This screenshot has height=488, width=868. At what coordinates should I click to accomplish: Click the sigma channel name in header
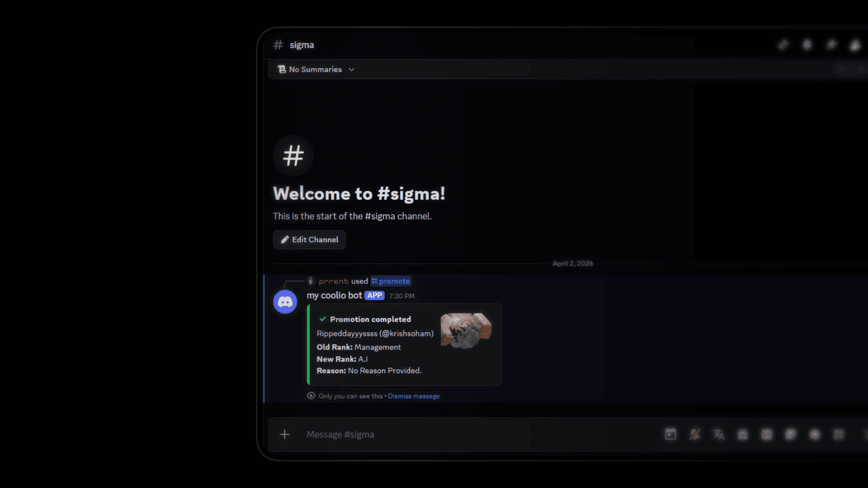pos(302,45)
